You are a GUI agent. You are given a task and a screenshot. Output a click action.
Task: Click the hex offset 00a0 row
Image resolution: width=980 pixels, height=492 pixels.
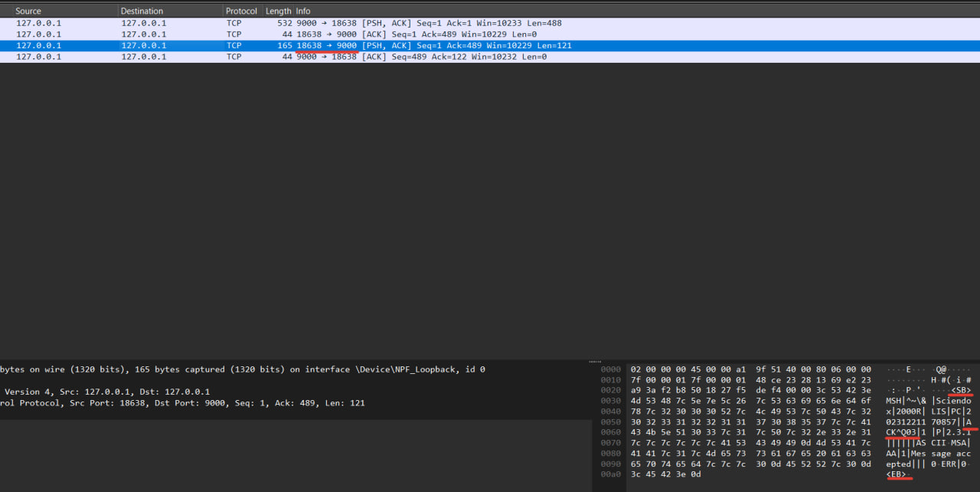pos(611,474)
